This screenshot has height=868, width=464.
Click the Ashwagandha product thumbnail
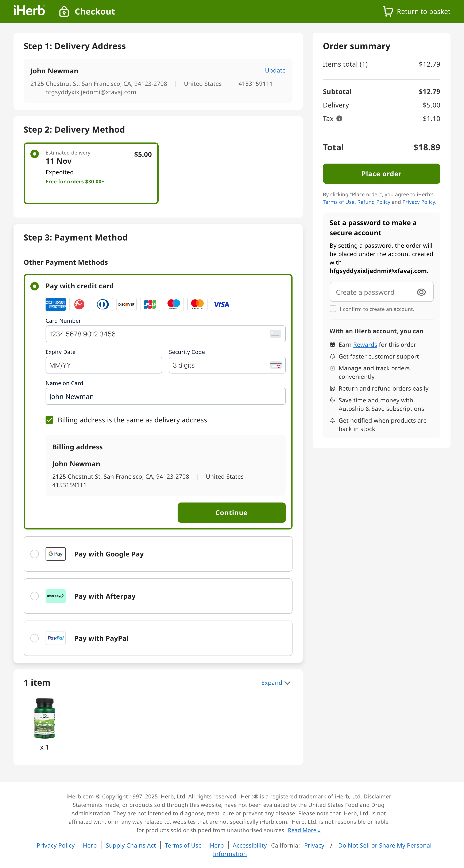pyautogui.click(x=45, y=718)
